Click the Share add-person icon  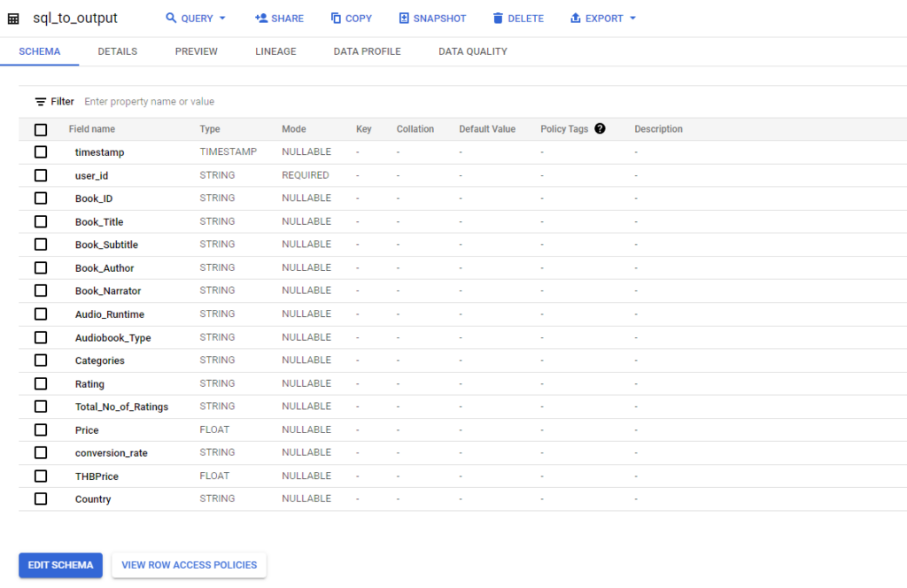coord(260,19)
